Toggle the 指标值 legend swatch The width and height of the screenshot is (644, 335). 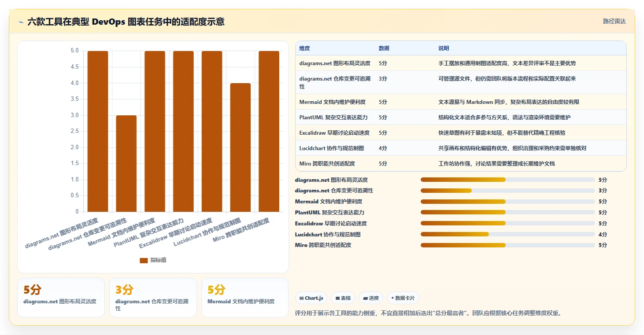144,260
